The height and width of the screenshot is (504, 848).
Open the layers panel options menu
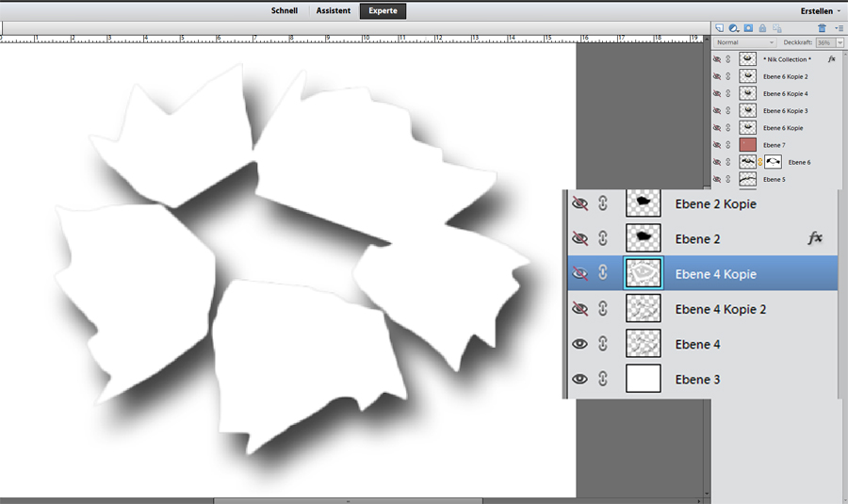coord(839,29)
